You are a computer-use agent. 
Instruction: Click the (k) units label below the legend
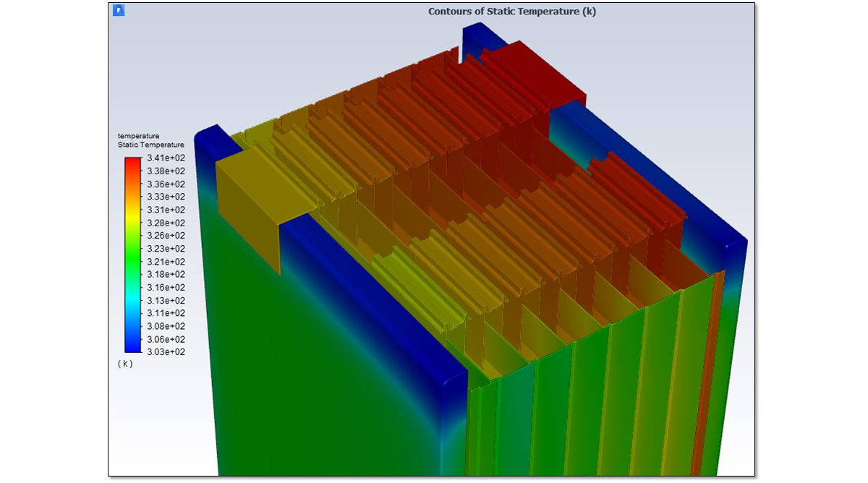pyautogui.click(x=124, y=365)
